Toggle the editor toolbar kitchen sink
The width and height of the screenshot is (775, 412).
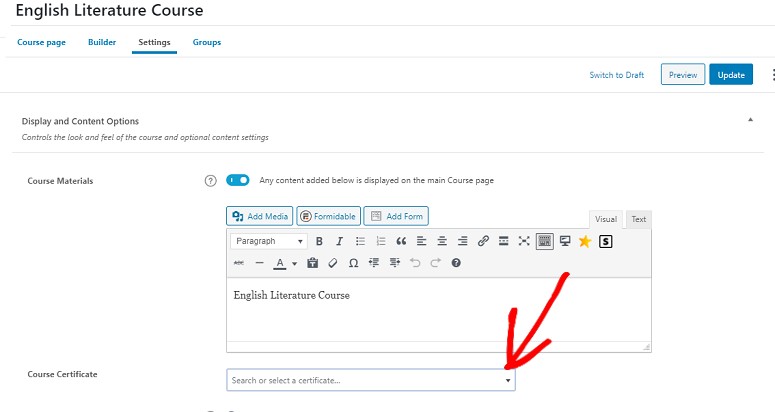(544, 241)
